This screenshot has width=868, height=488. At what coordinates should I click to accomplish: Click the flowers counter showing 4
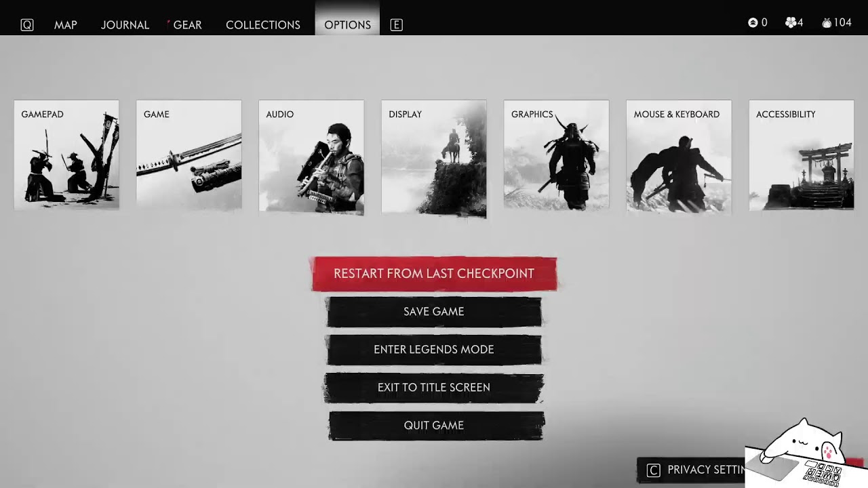[794, 22]
